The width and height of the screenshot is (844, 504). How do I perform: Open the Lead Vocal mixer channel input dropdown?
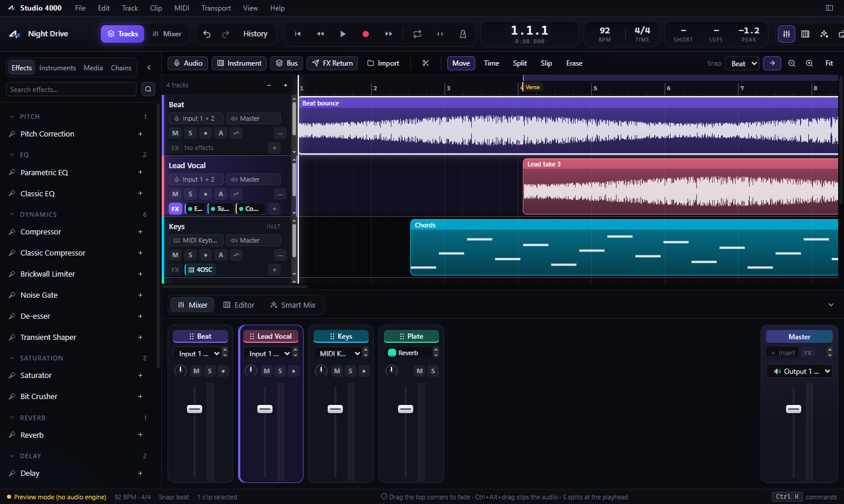pos(267,353)
